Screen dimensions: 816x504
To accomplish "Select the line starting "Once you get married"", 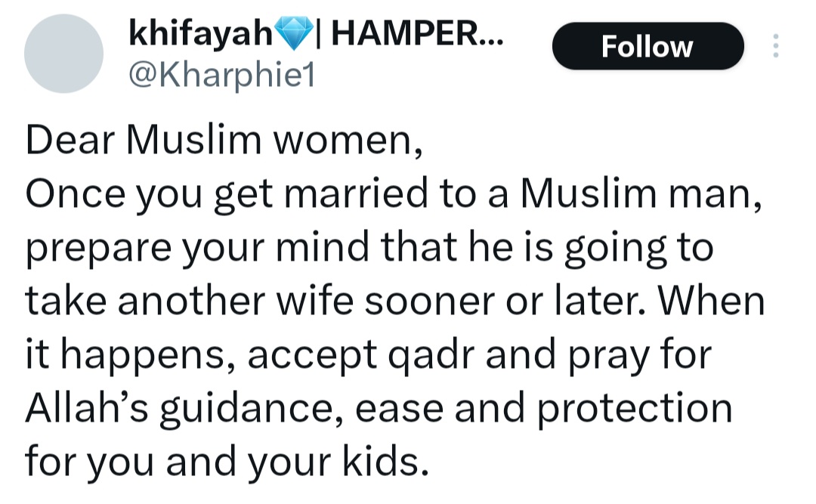I will (x=391, y=196).
